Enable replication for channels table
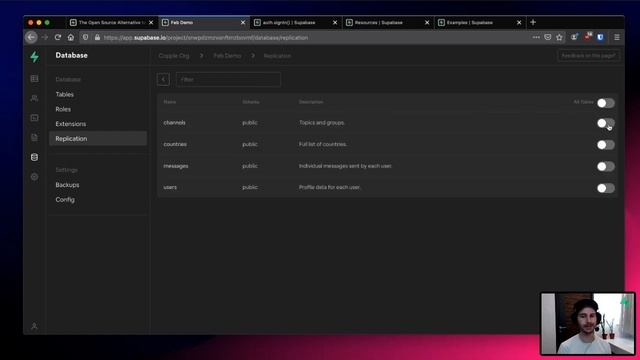This screenshot has width=640, height=360. 606,123
